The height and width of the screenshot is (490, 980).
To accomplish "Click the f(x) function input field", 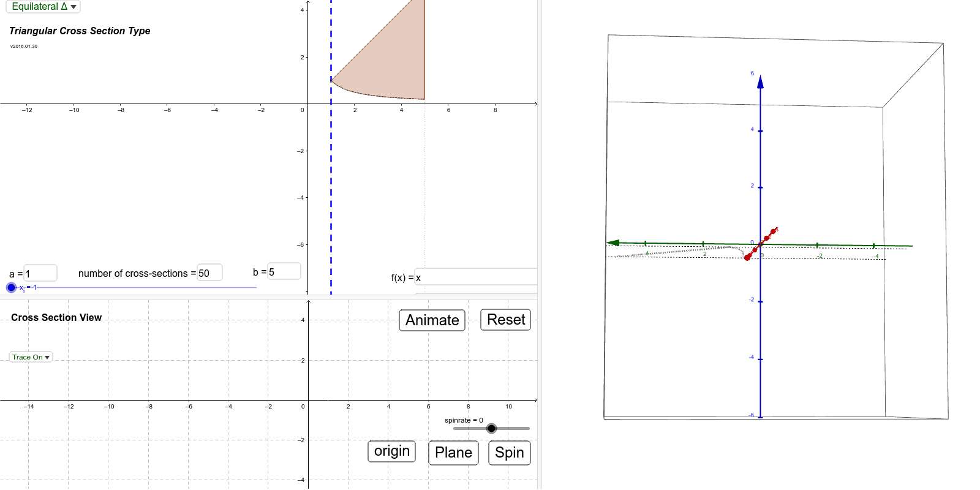I will pyautogui.click(x=476, y=277).
